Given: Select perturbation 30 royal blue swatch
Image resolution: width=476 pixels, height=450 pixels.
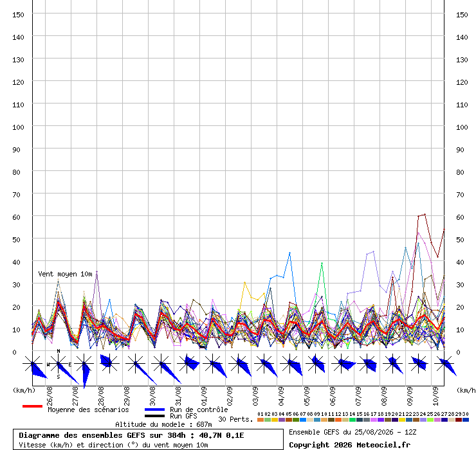Looking at the screenshot, I should pos(465,420).
